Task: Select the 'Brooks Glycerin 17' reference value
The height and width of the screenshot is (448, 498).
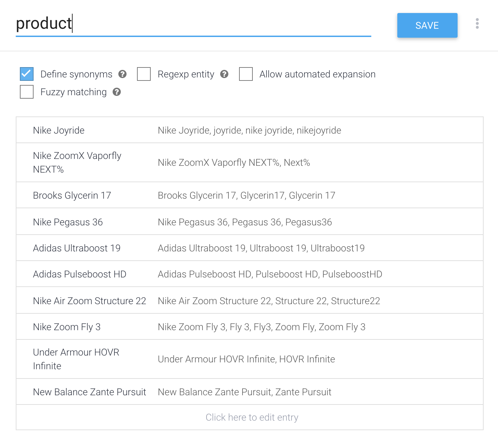Action: click(72, 195)
